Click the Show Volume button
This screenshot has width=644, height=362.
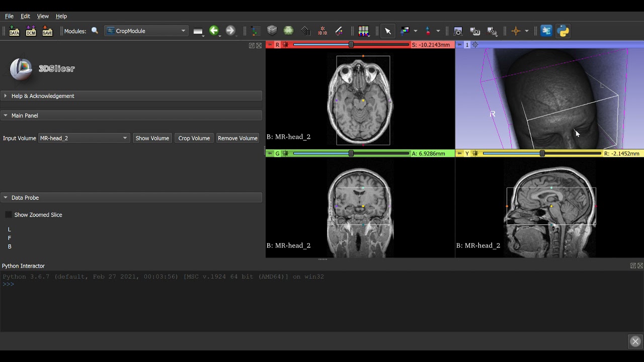pyautogui.click(x=152, y=138)
